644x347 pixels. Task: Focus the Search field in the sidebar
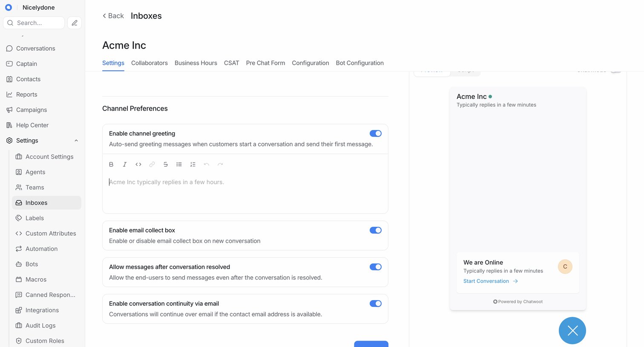[34, 23]
